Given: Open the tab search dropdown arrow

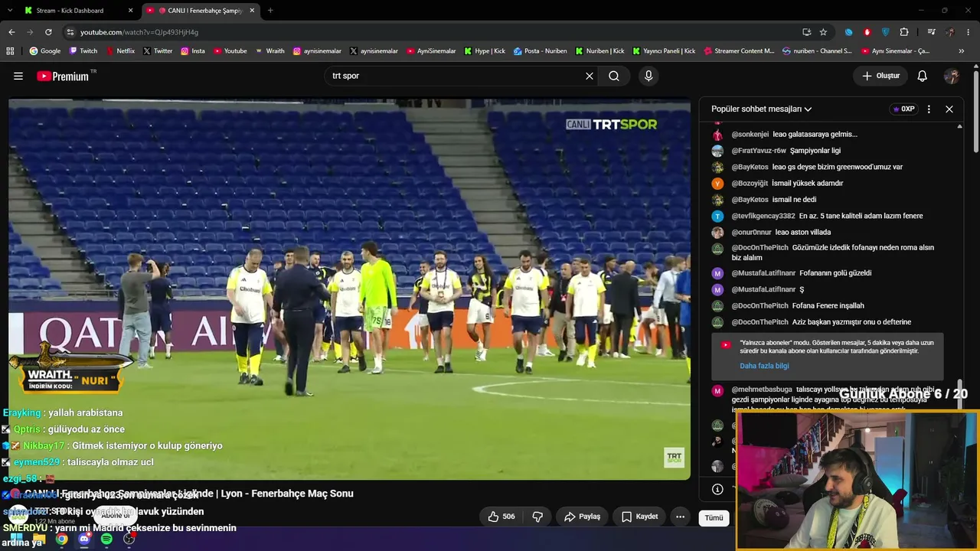Looking at the screenshot, I should [11, 11].
